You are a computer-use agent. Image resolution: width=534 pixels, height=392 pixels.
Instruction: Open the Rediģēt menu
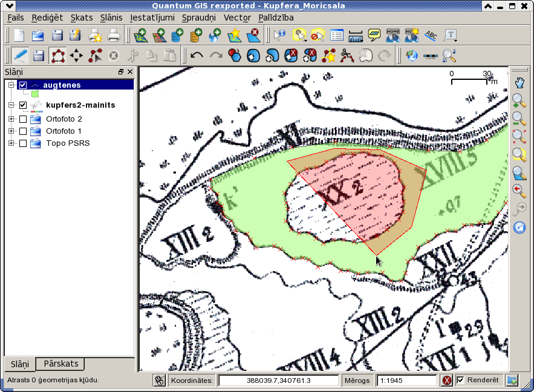pyautogui.click(x=47, y=18)
